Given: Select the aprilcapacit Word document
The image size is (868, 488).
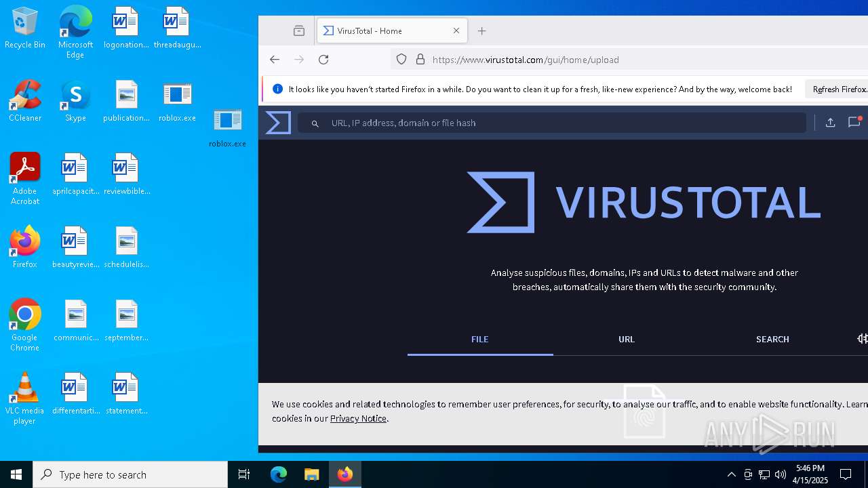Looking at the screenshot, I should click(75, 175).
